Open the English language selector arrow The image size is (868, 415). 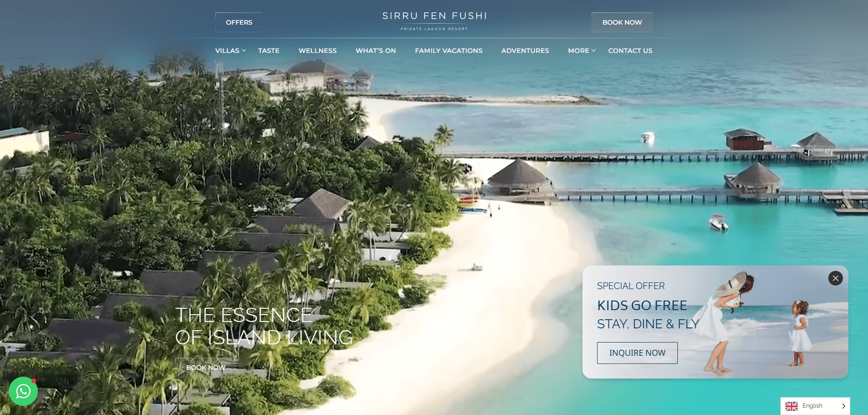(843, 406)
